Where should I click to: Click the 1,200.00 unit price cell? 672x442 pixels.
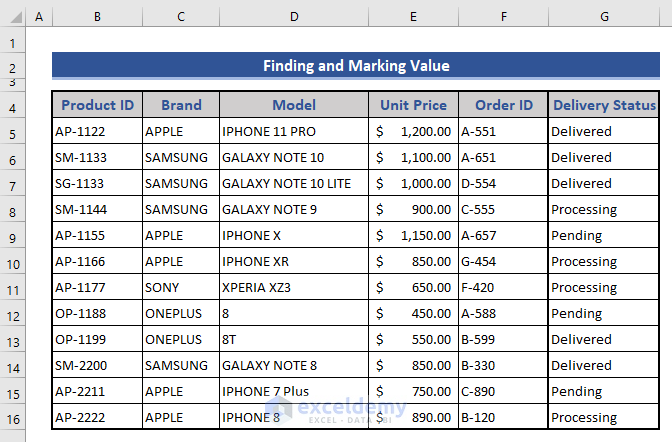pyautogui.click(x=414, y=131)
